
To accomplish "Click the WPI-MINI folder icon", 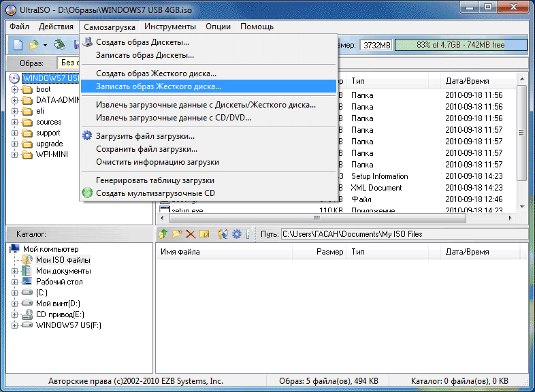I will click(x=27, y=155).
